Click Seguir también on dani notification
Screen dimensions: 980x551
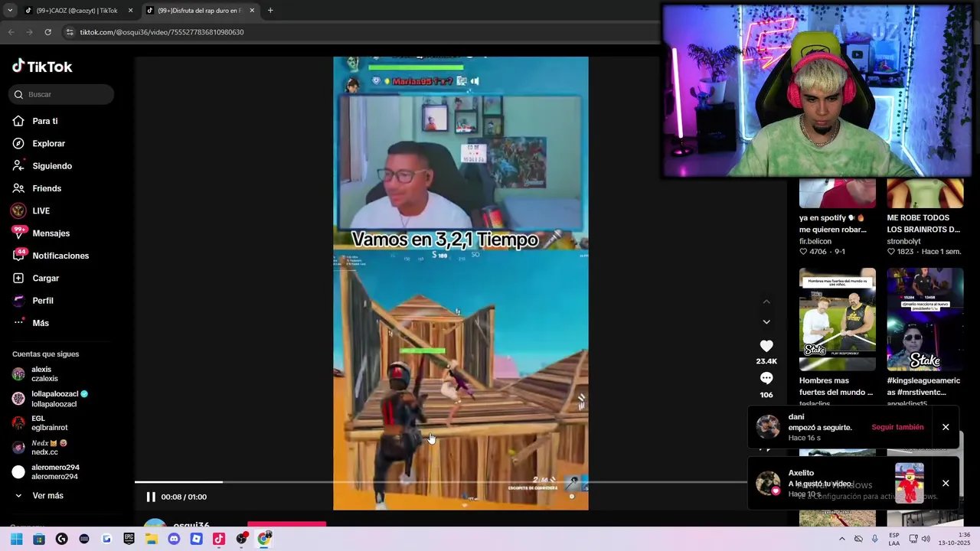[x=897, y=427]
